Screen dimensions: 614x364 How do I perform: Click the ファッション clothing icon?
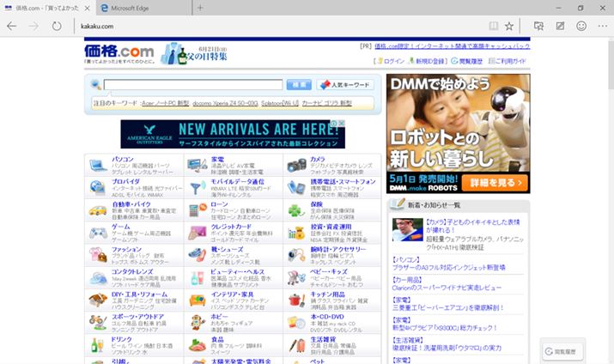[98, 255]
